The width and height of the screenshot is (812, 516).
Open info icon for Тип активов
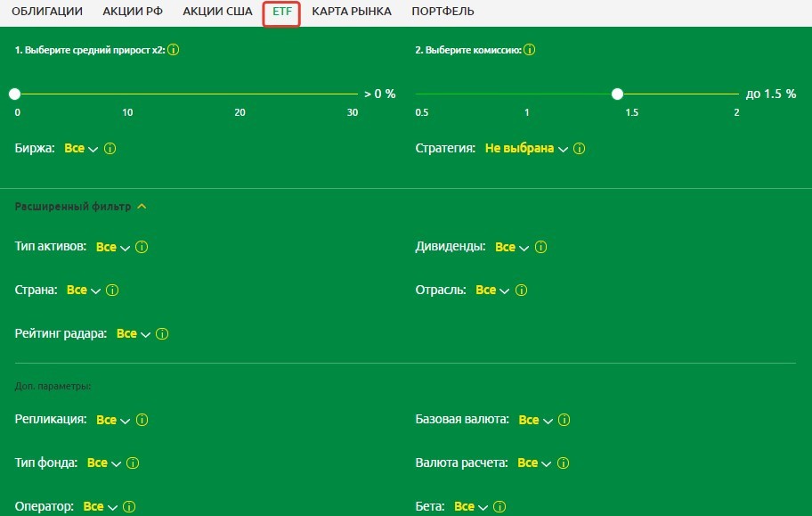coord(142,247)
